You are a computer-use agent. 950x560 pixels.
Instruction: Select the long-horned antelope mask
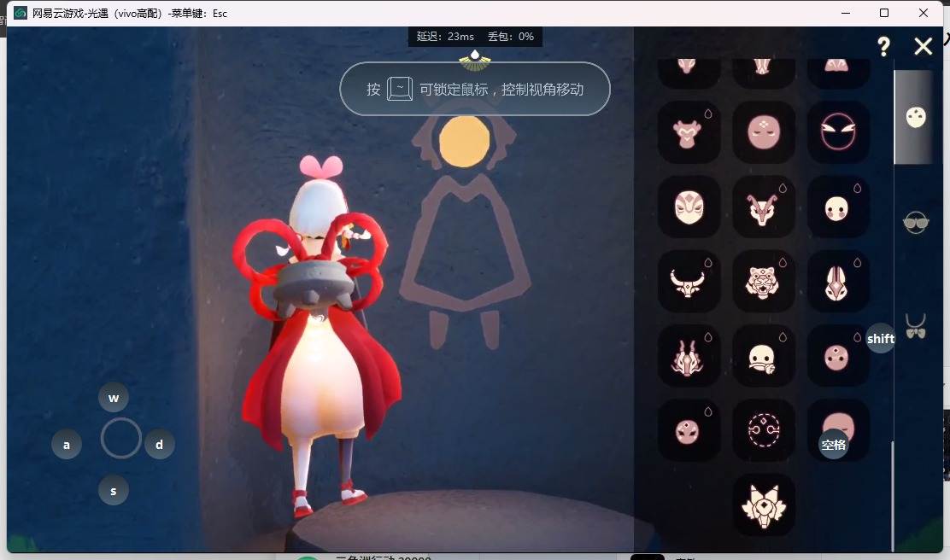764,207
